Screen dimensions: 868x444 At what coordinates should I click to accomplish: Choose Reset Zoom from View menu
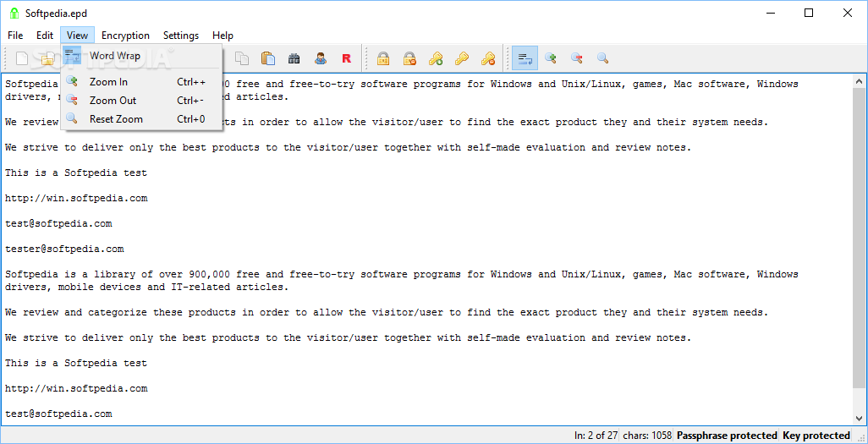141,118
